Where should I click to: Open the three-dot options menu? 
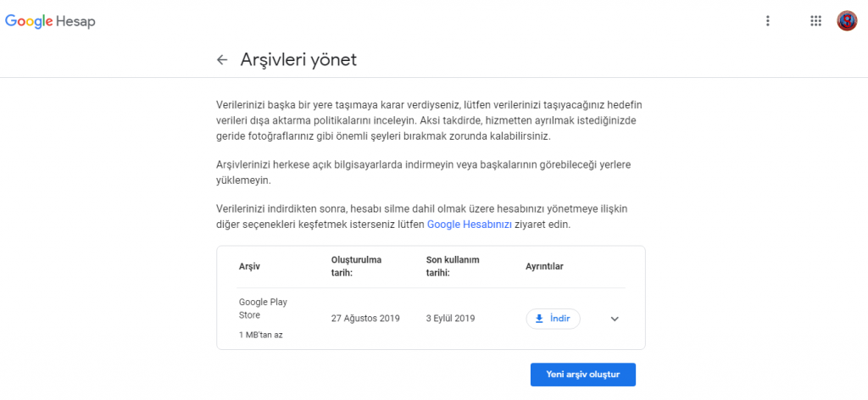click(767, 21)
